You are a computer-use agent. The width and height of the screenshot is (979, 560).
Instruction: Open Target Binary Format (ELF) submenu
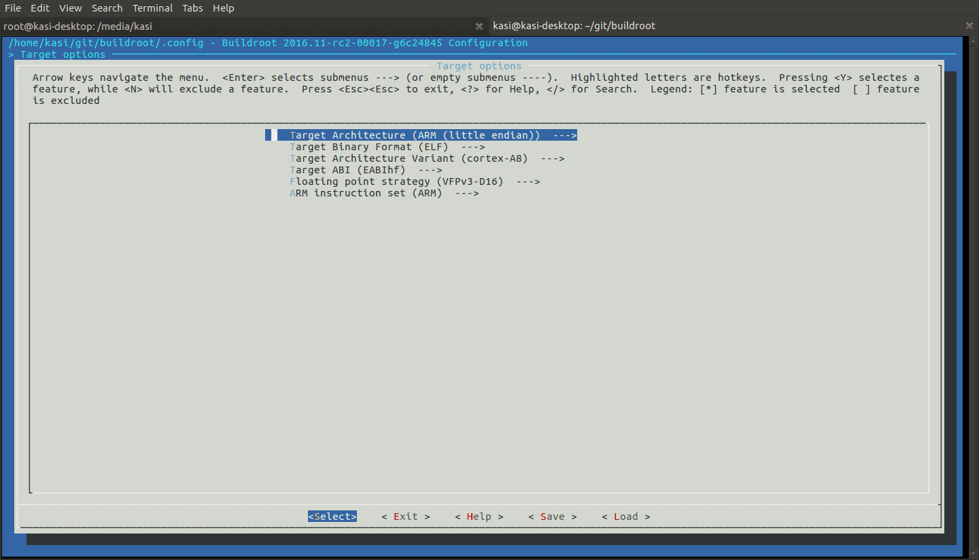[x=387, y=147]
